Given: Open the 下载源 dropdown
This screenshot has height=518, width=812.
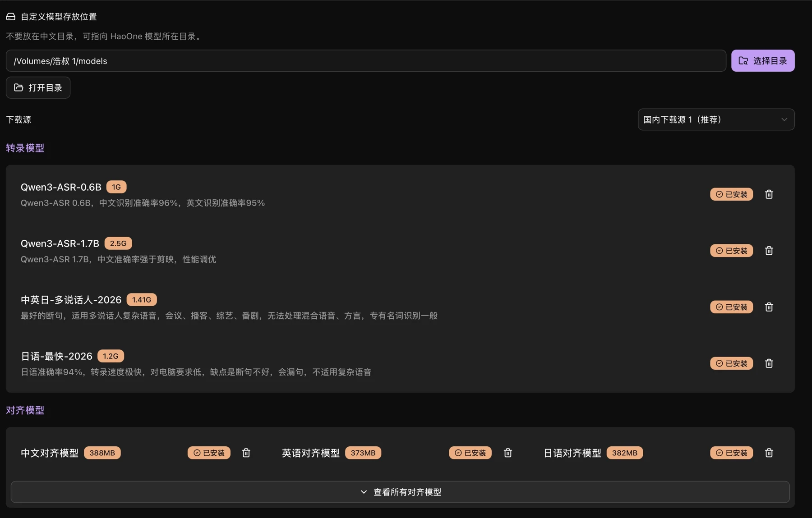Looking at the screenshot, I should (716, 119).
